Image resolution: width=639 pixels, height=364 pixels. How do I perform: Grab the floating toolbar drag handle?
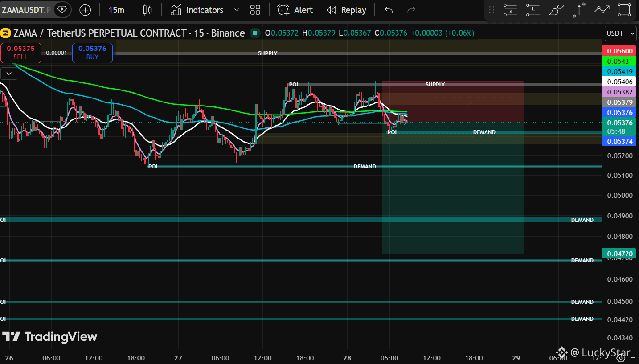coord(492,10)
